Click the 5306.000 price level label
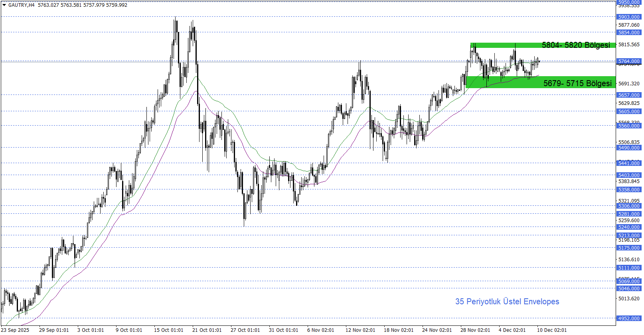Viewport: 644px width, 335px height. tap(629, 206)
